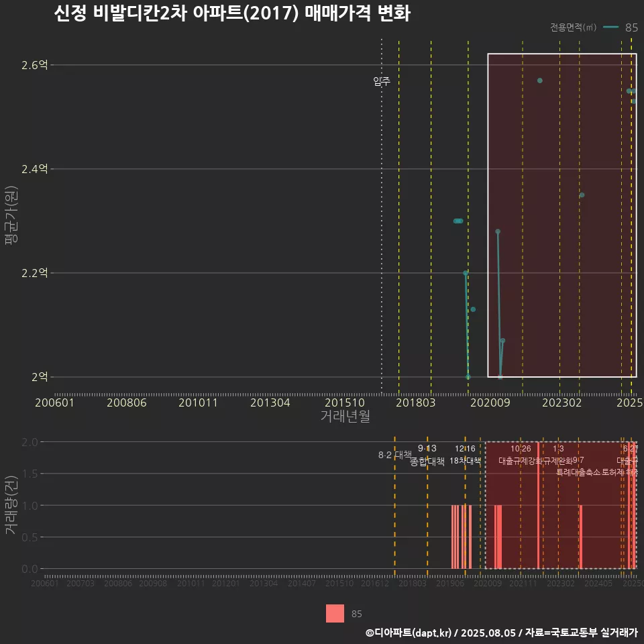Click 202405 on the volume chart x-axis

point(598,583)
